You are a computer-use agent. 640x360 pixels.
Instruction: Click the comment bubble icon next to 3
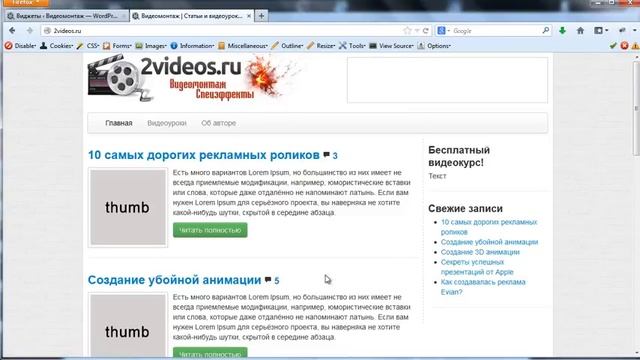pyautogui.click(x=327, y=155)
